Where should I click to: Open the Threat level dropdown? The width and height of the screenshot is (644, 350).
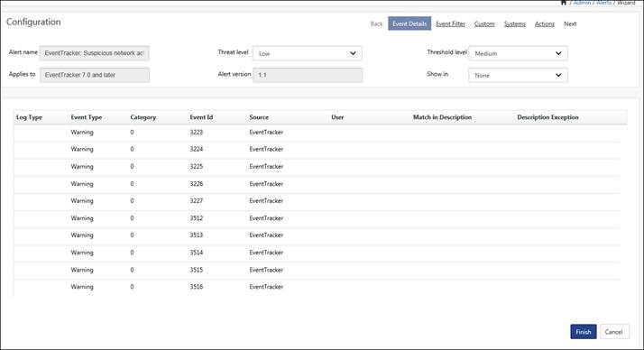click(x=308, y=53)
